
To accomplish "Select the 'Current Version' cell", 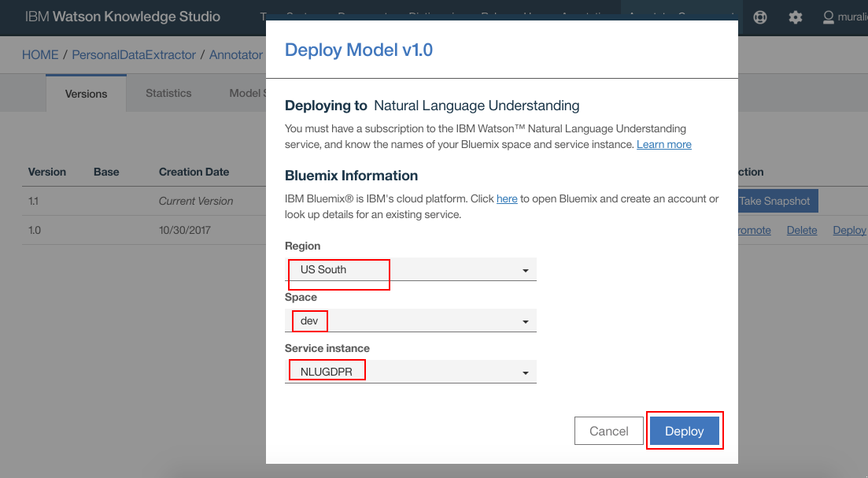I will (196, 201).
